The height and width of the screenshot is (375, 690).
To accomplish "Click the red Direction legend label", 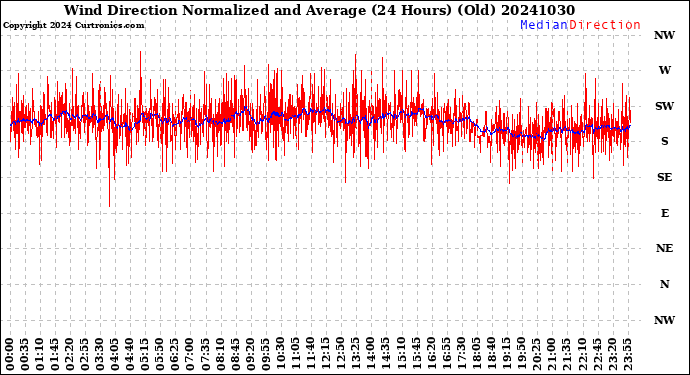I will [605, 25].
